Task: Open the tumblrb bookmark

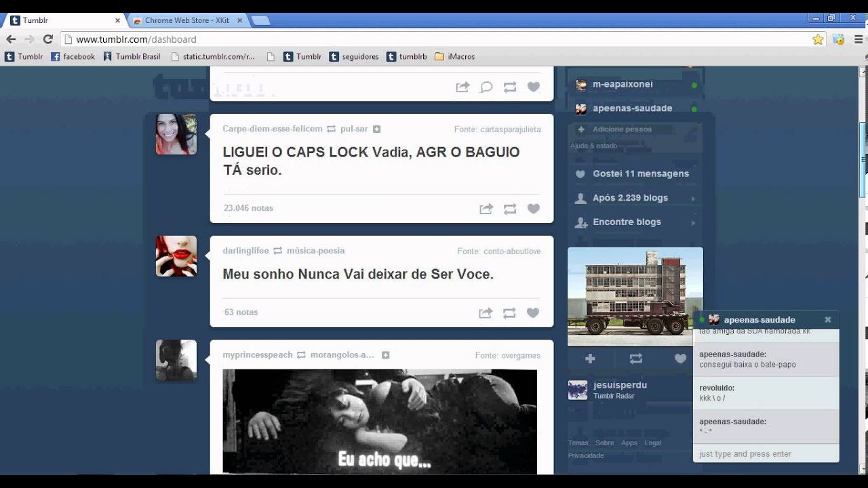Action: point(407,57)
